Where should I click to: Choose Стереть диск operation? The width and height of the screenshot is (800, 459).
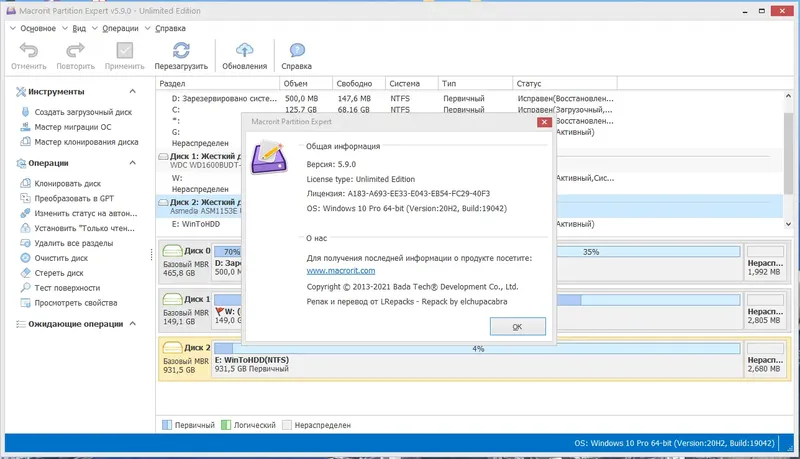click(x=59, y=273)
